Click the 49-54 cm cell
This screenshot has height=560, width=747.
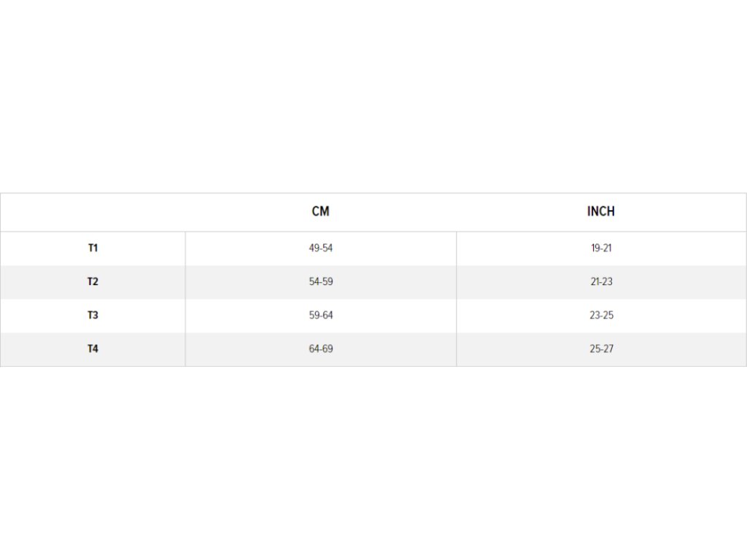tap(321, 248)
